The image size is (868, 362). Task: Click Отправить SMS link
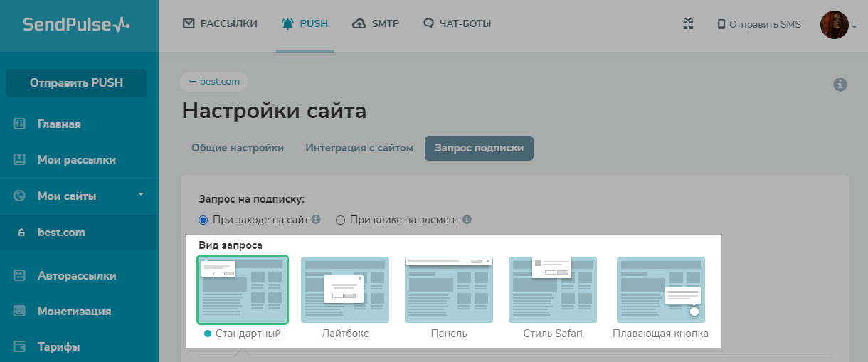759,24
